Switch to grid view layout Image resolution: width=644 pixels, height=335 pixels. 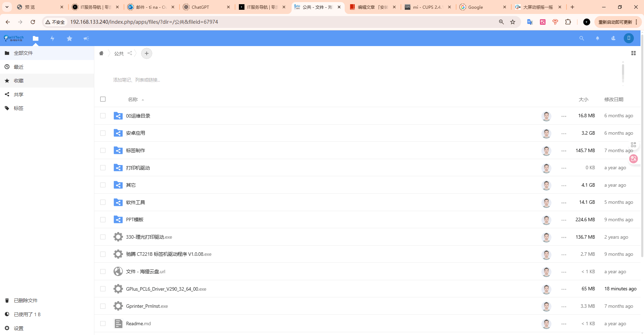click(634, 53)
